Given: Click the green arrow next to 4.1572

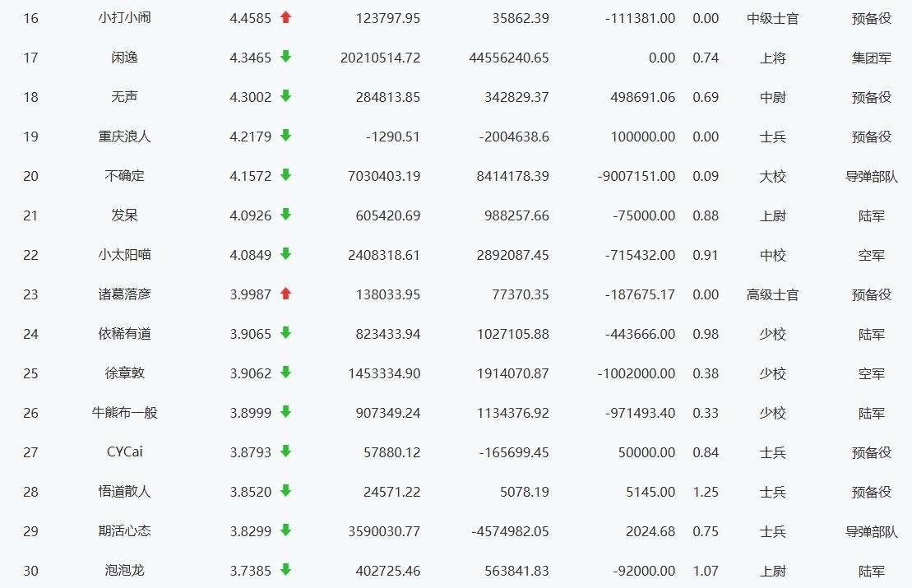Looking at the screenshot, I should (x=285, y=175).
